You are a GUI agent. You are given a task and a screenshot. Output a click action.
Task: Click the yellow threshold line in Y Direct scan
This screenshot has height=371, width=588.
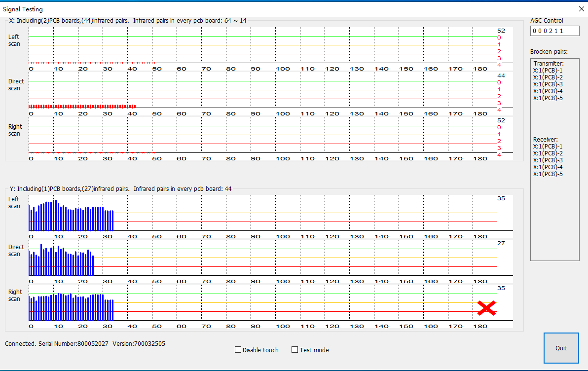[296, 258]
